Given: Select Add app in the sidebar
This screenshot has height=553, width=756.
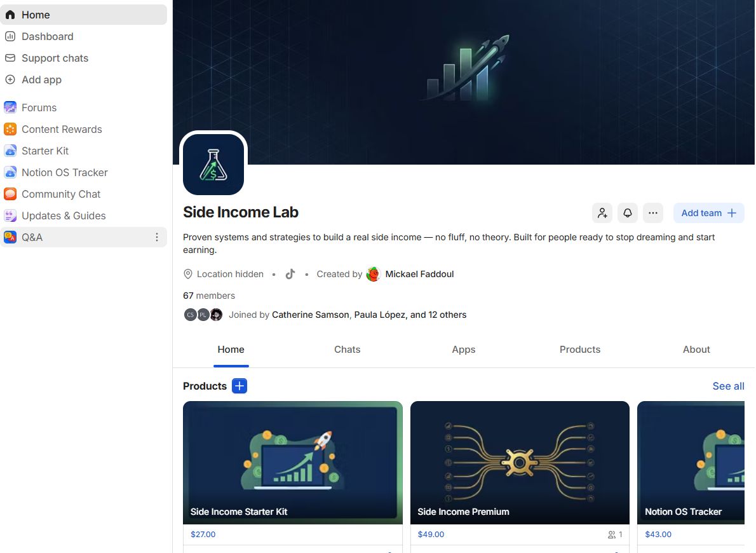Looking at the screenshot, I should point(83,79).
